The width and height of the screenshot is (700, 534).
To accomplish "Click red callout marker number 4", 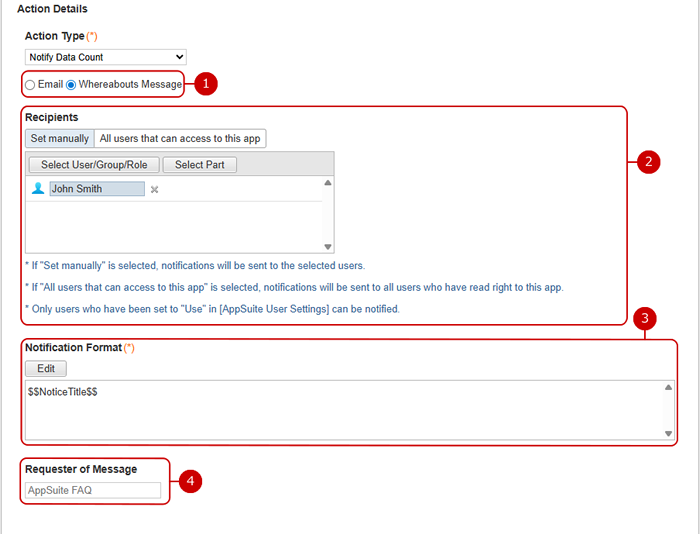I will (190, 481).
